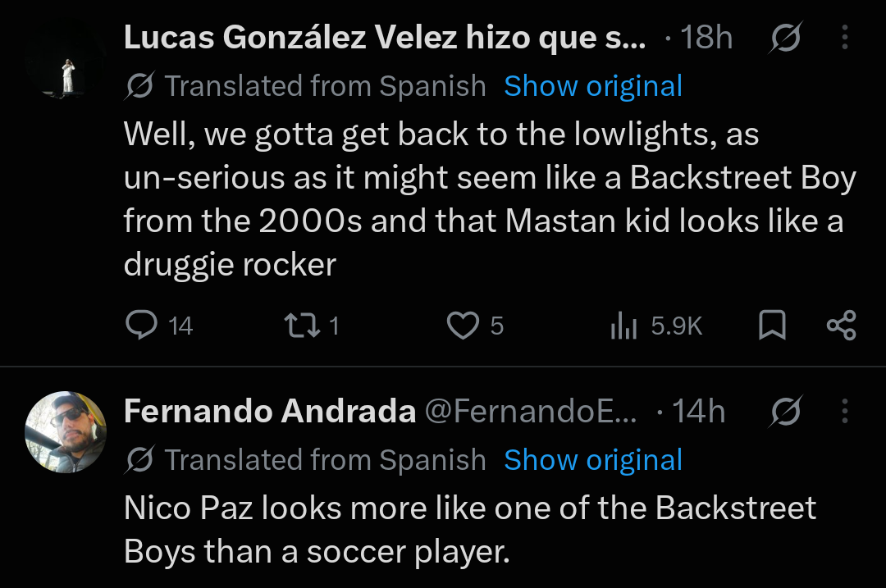This screenshot has width=886, height=588.
Task: Click the @FernandoE... handle
Action: (531, 411)
